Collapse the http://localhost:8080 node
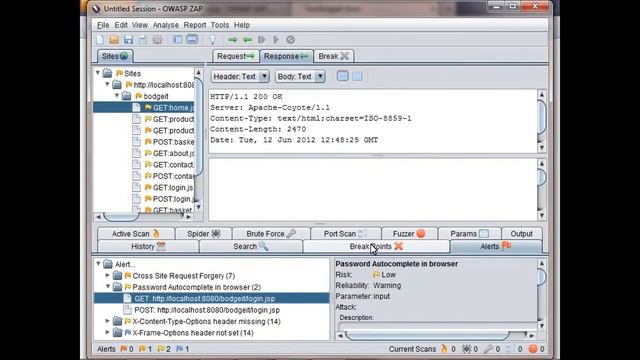The height and width of the screenshot is (360, 640). (x=108, y=84)
